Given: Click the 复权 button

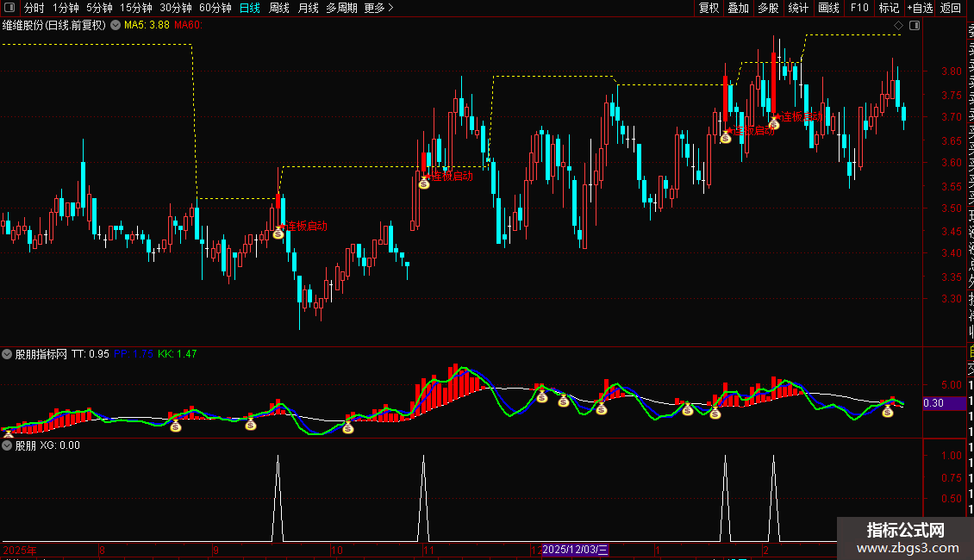Looking at the screenshot, I should coord(709,8).
